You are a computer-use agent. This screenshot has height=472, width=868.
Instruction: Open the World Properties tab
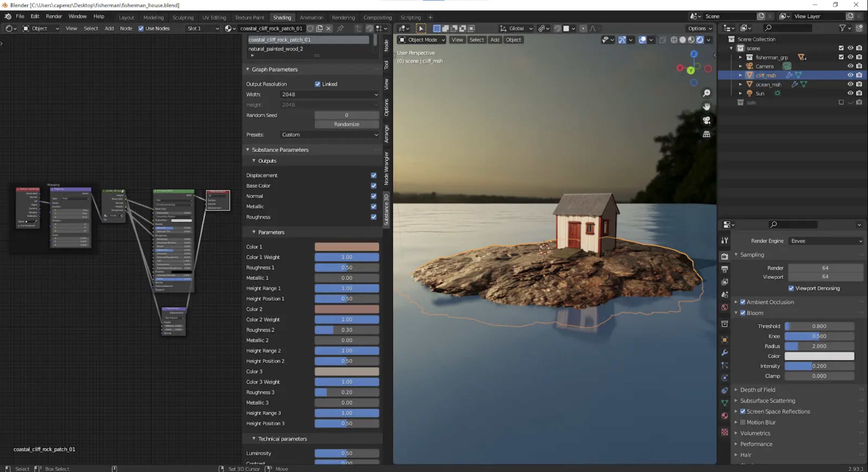[x=725, y=306]
